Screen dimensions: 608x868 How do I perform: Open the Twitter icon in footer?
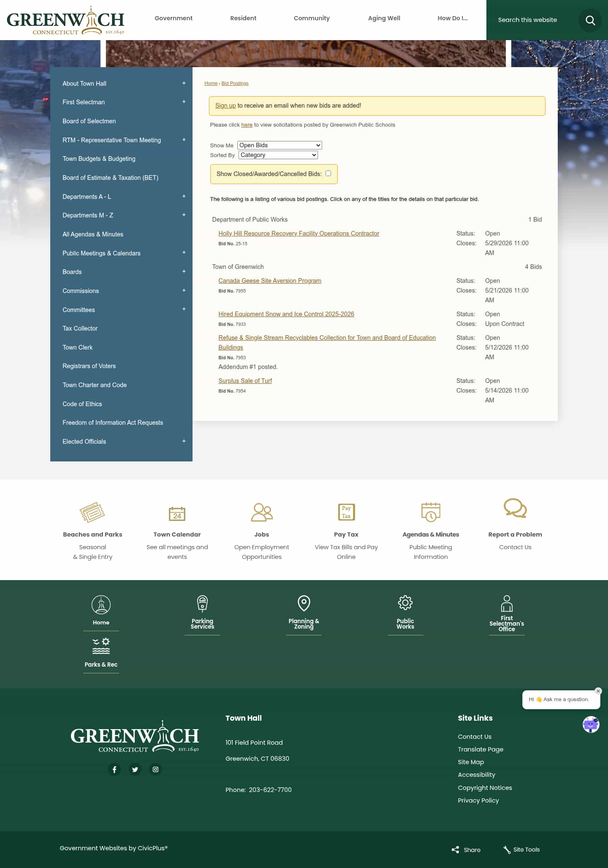[x=135, y=770]
